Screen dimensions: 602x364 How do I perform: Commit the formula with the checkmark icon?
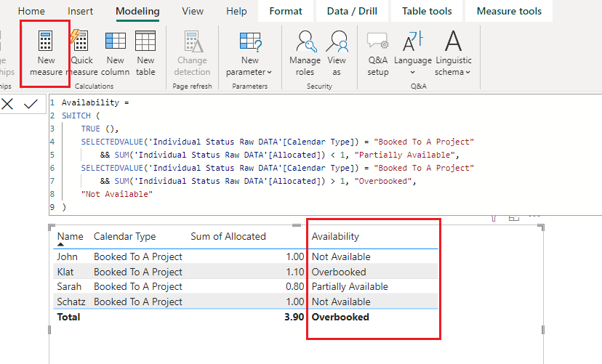[x=31, y=104]
